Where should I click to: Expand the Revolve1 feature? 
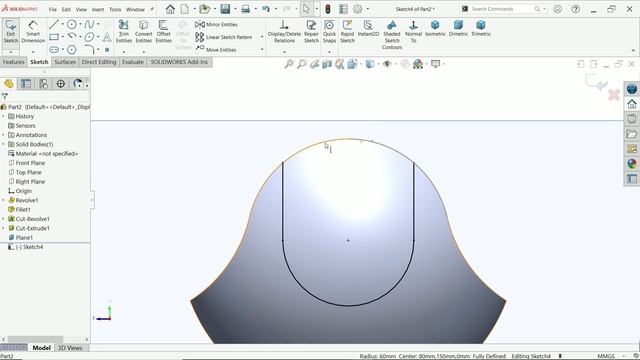3,200
